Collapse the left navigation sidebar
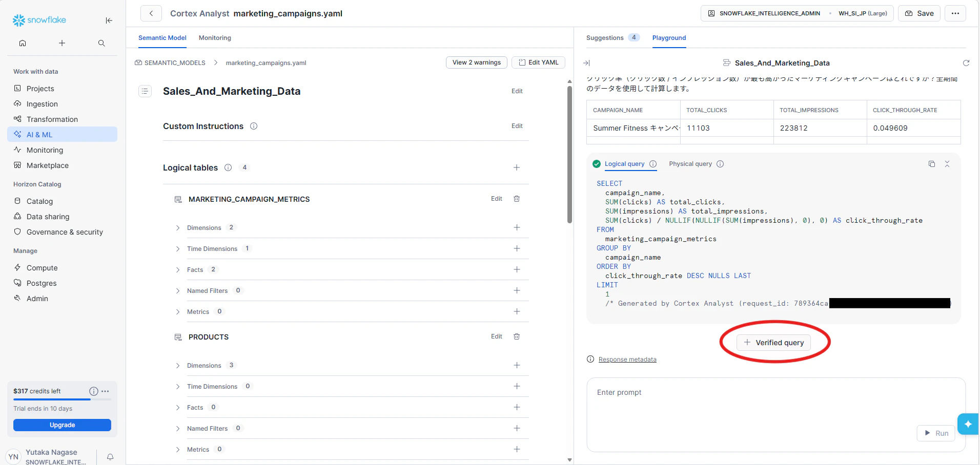The width and height of the screenshot is (980, 465). (x=109, y=20)
